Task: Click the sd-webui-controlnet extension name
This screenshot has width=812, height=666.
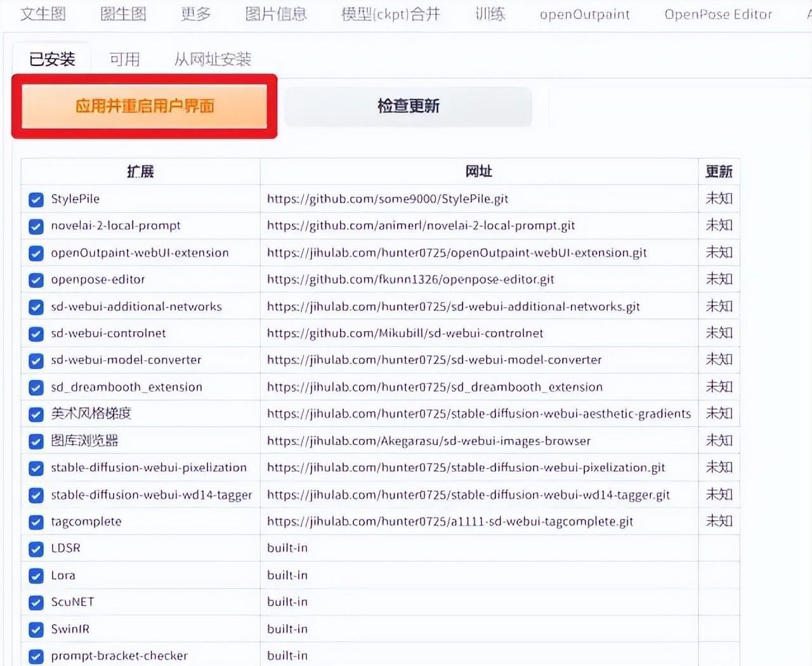Action: [x=108, y=333]
